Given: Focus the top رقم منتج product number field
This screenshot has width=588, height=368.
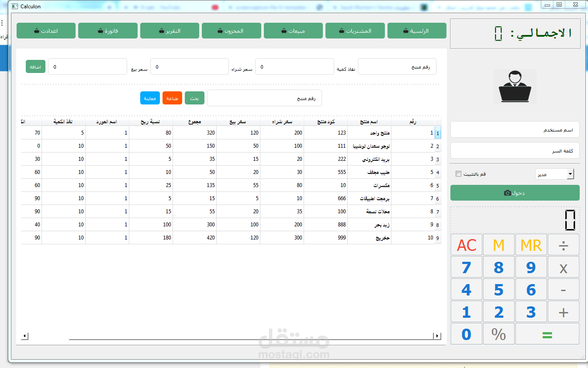Looking at the screenshot, I should click(397, 66).
